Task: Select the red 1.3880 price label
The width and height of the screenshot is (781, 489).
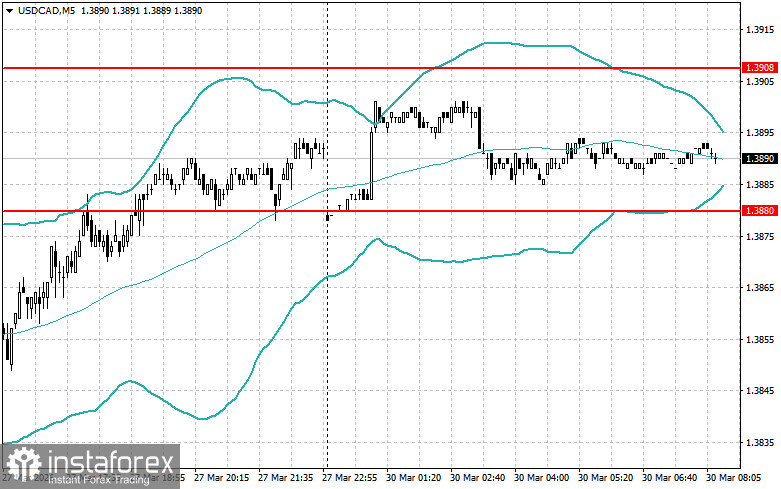Action: tap(759, 211)
